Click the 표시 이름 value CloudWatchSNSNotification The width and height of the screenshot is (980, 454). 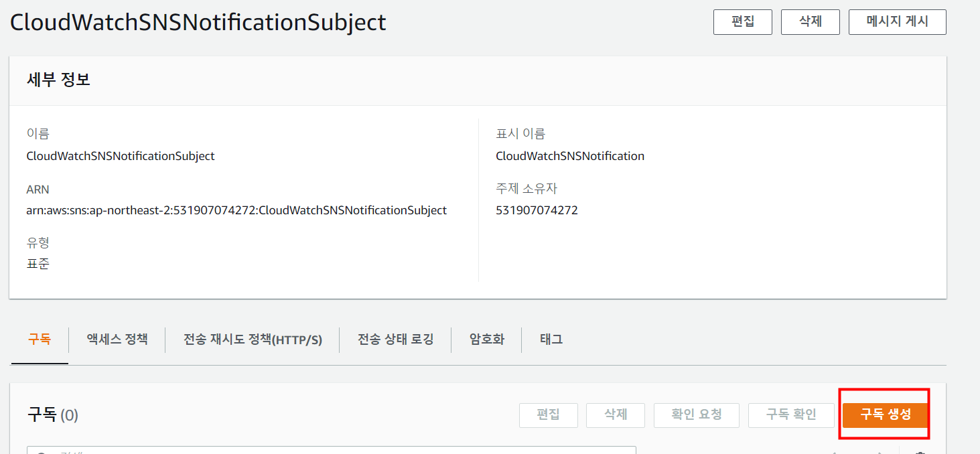[x=570, y=156]
